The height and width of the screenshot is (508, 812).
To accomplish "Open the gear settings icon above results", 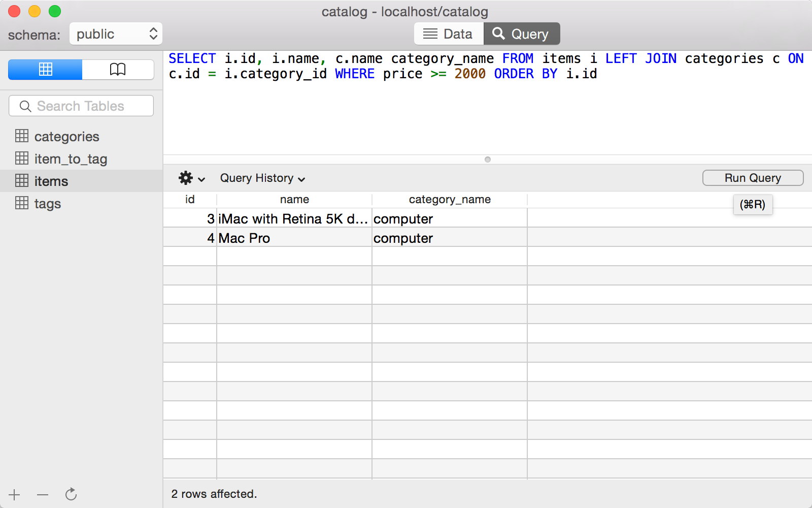I will 186,178.
